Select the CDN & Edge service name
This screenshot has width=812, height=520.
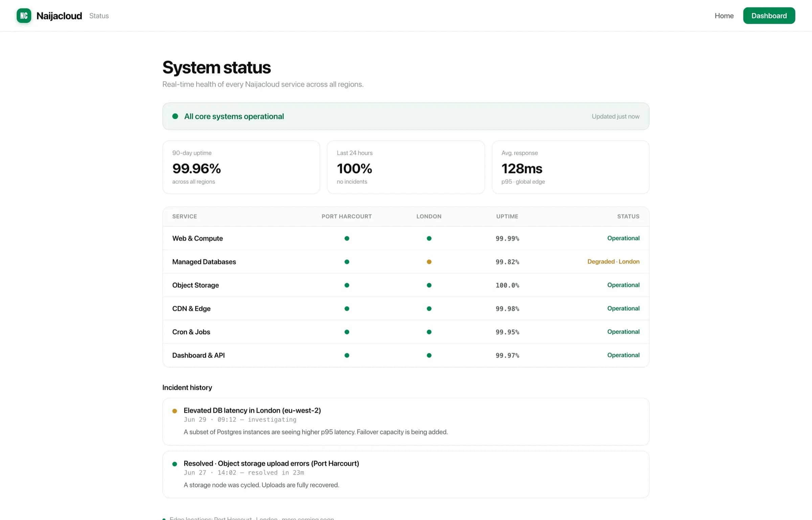pos(191,308)
